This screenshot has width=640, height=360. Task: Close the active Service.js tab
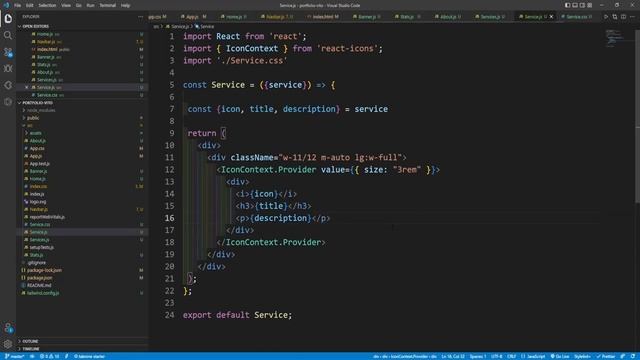point(551,17)
